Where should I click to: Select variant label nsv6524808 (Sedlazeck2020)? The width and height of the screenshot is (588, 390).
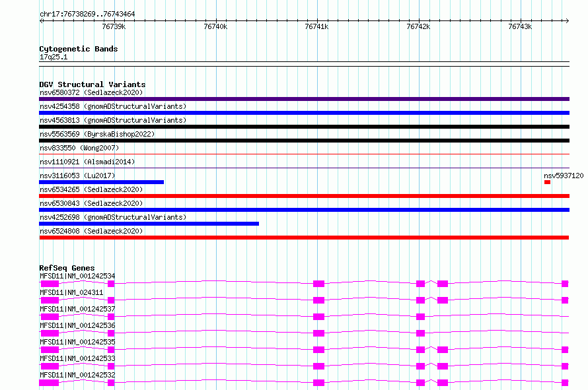(91, 231)
